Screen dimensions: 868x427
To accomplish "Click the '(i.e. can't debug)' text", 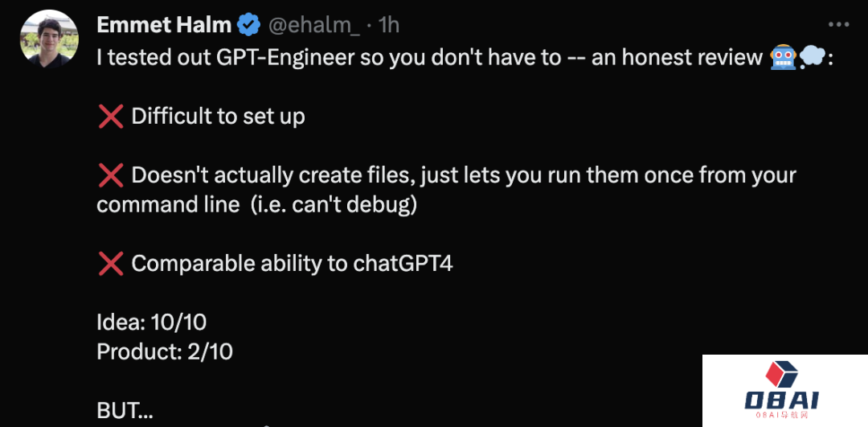I will (333, 204).
